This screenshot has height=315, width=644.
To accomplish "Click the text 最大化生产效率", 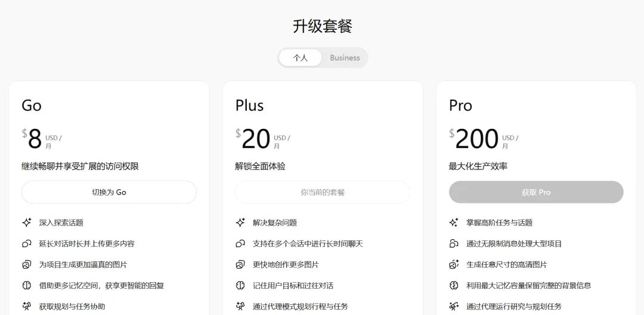I will pos(478,166).
